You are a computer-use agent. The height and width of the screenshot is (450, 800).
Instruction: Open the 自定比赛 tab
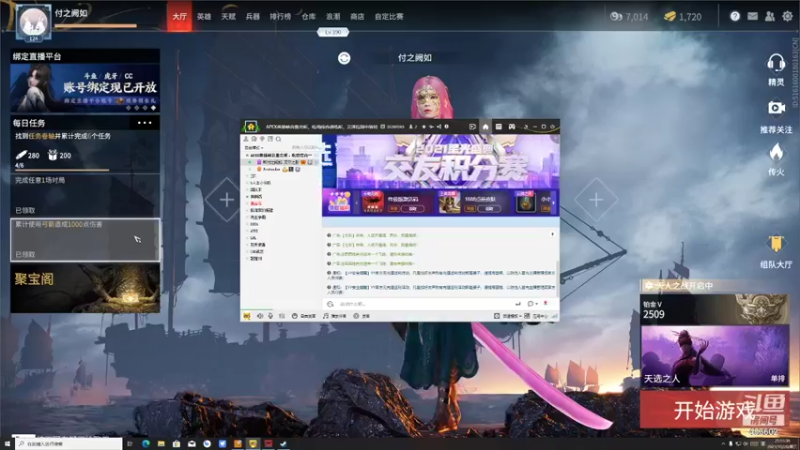tap(389, 16)
